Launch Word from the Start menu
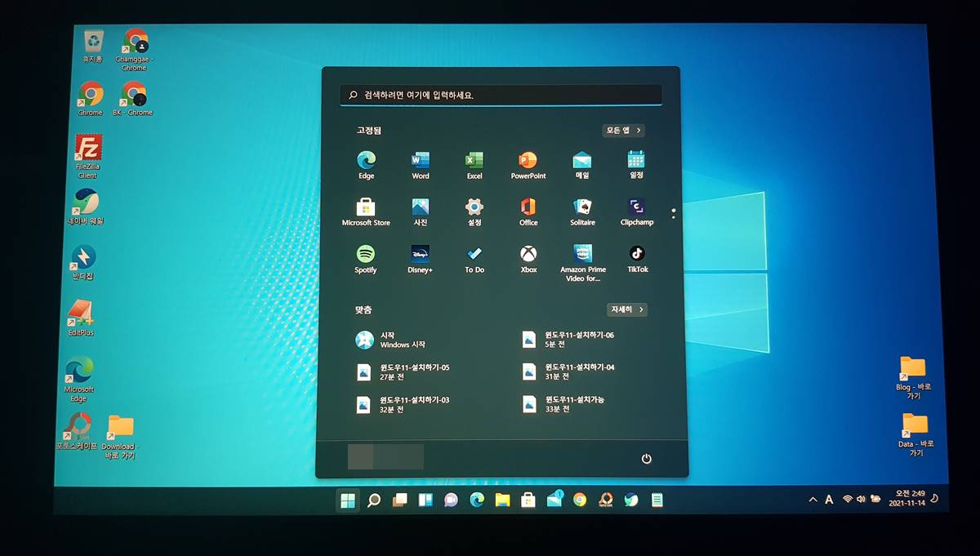Screen dimensions: 980x556 (x=421, y=165)
